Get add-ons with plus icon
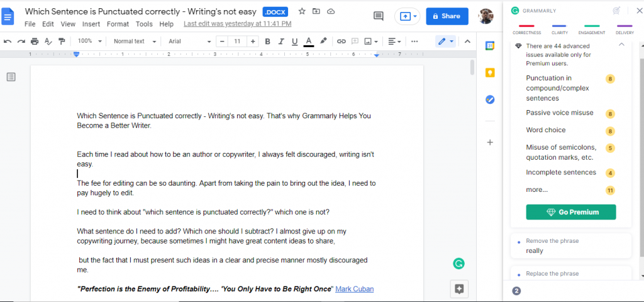This screenshot has width=644, height=302. [x=489, y=143]
